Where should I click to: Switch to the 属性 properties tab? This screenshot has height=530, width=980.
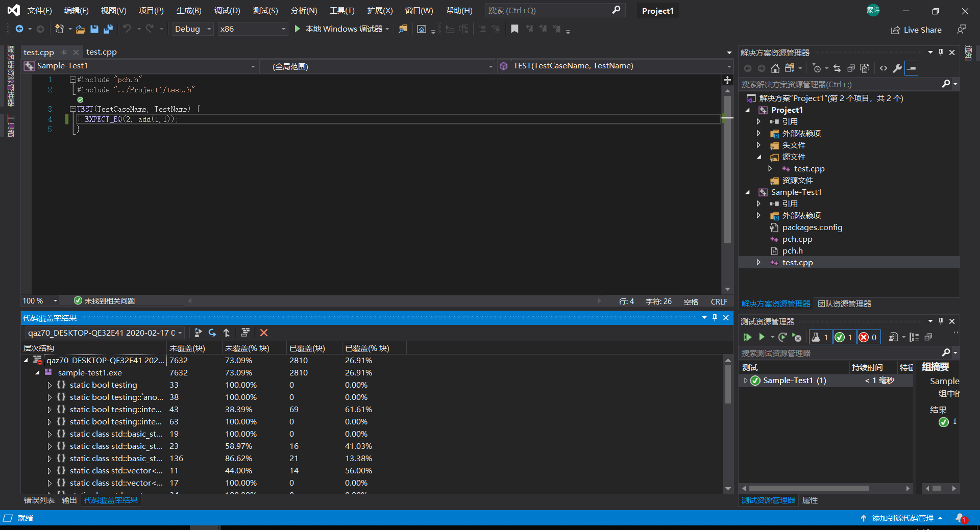pos(810,500)
